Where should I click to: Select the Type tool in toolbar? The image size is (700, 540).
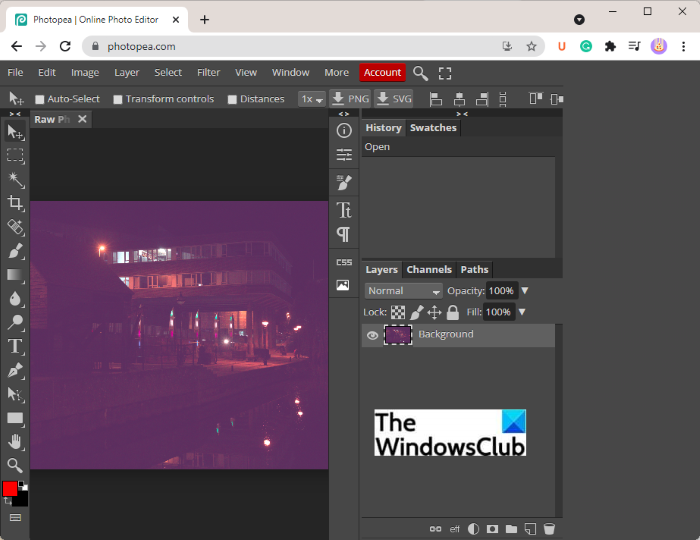[15, 346]
